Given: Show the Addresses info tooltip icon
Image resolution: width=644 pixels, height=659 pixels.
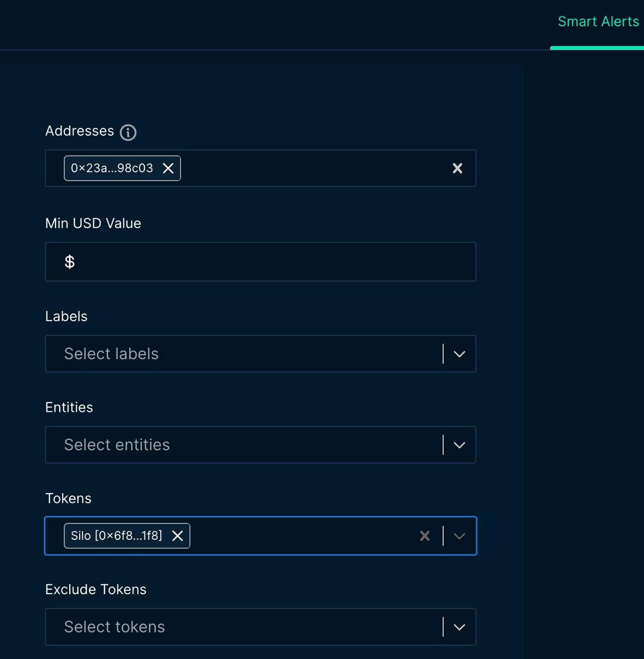Looking at the screenshot, I should pos(128,132).
